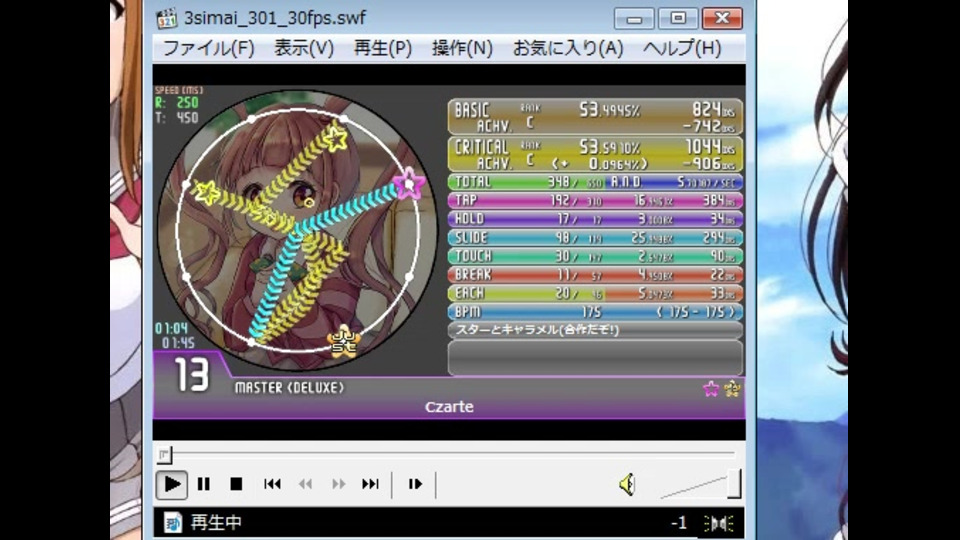
Task: Open the 表示(V) menu
Action: click(304, 48)
